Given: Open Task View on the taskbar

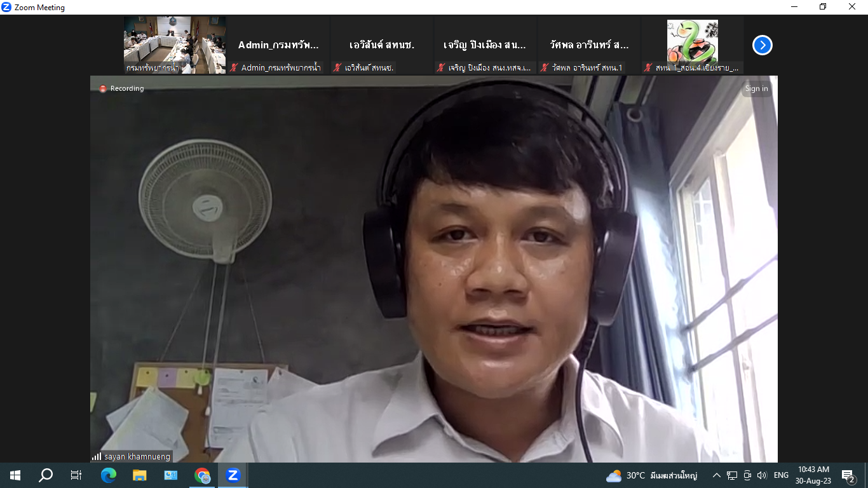Looking at the screenshot, I should 76,475.
